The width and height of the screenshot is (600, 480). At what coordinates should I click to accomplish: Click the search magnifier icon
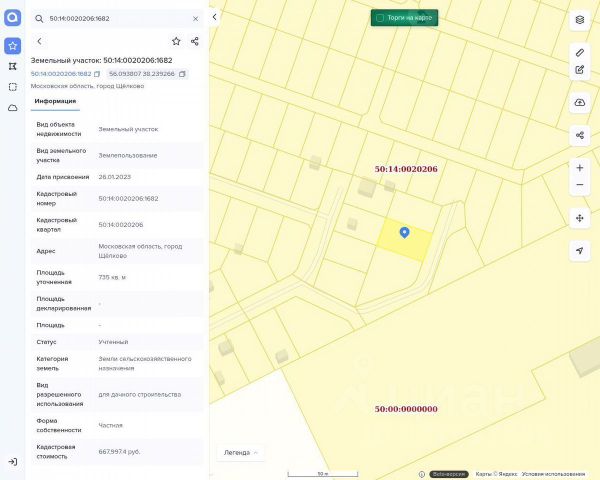pos(39,19)
